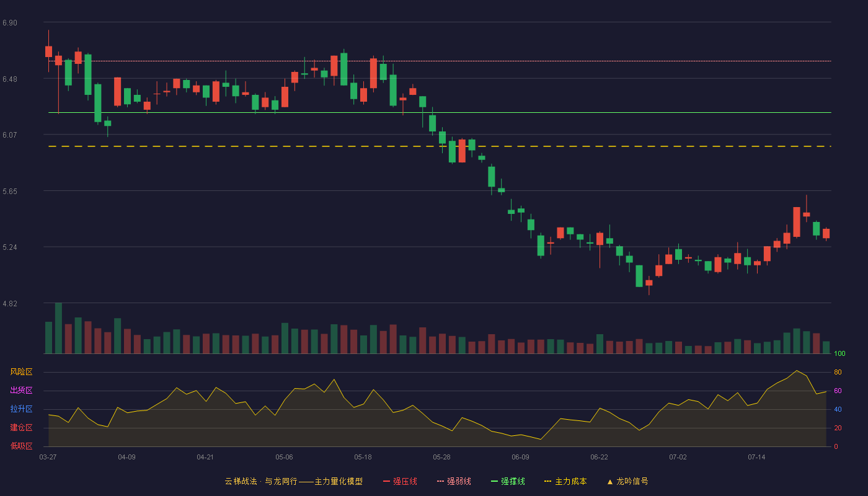
Task: Click the 5.65 price axis label
Action: (10, 192)
